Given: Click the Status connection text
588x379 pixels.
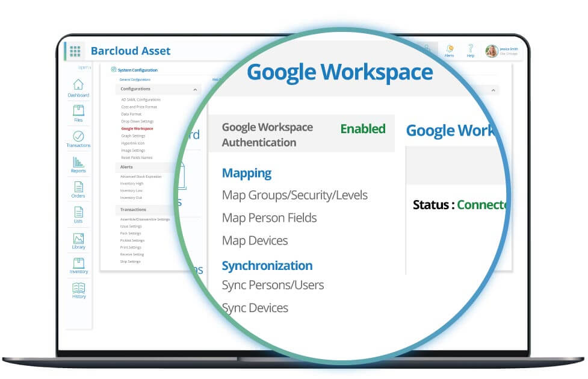Looking at the screenshot, I should [x=459, y=205].
